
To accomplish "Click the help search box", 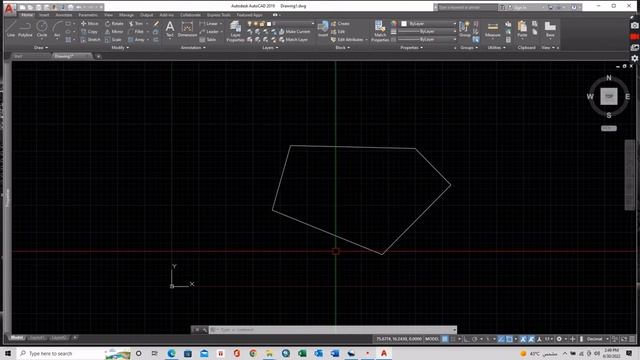I will 467,7.
